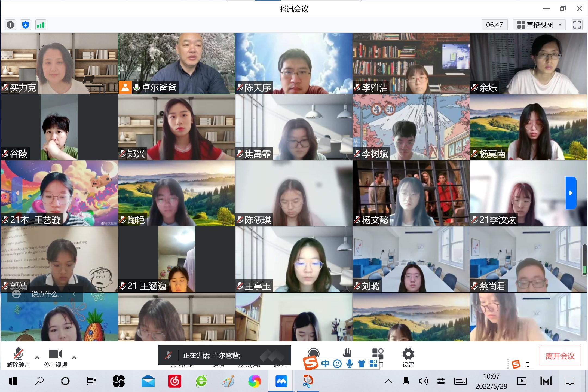This screenshot has width=588, height=392.
Task: Open emoji picker beside chat input
Action: [x=16, y=294]
